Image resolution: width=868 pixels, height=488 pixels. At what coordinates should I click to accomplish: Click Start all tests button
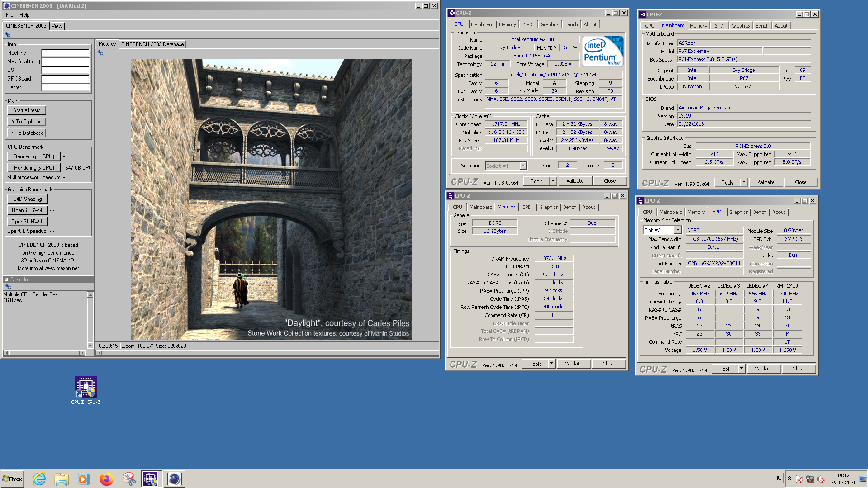(x=27, y=110)
